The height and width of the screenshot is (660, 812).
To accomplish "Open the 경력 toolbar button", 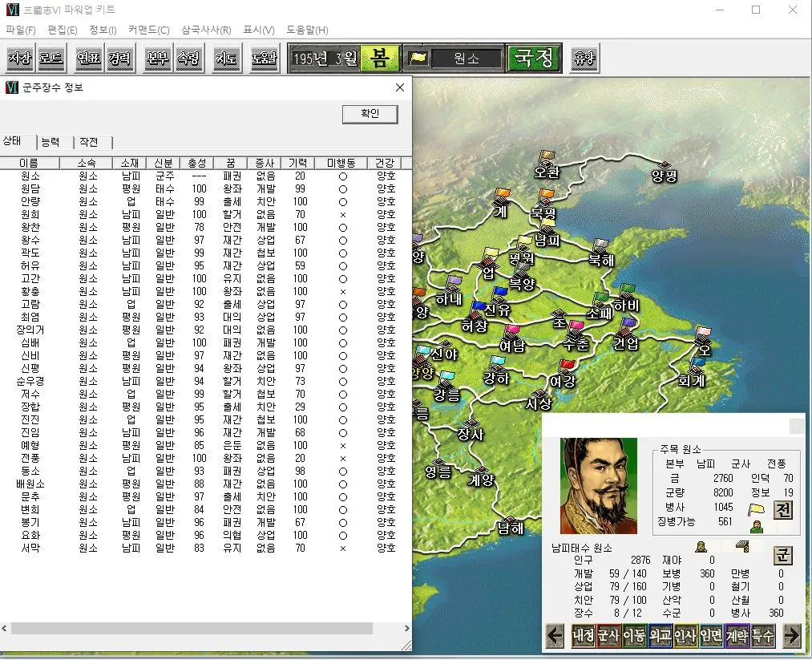I will 119,58.
